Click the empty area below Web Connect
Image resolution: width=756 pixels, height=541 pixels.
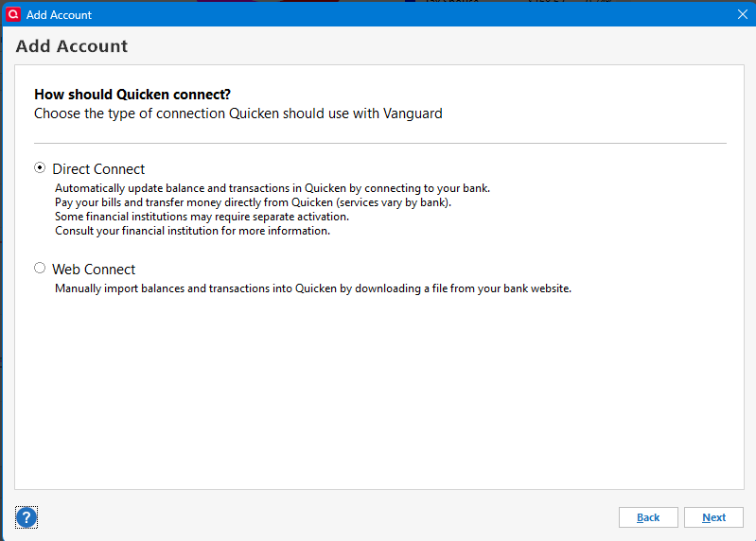(378, 388)
